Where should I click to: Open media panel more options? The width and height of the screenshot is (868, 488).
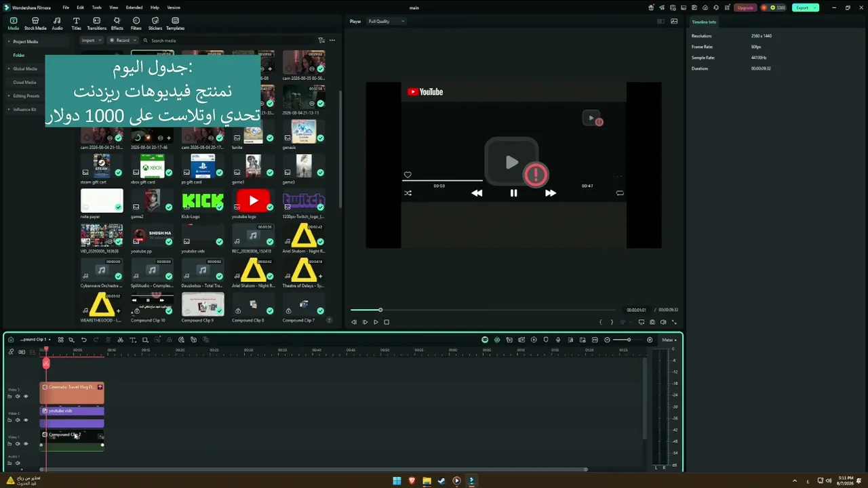click(332, 41)
